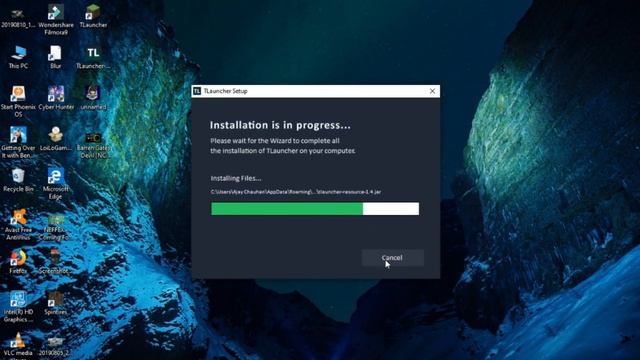
Task: Click the 'Please wait for the Wizard' message
Action: click(283, 146)
